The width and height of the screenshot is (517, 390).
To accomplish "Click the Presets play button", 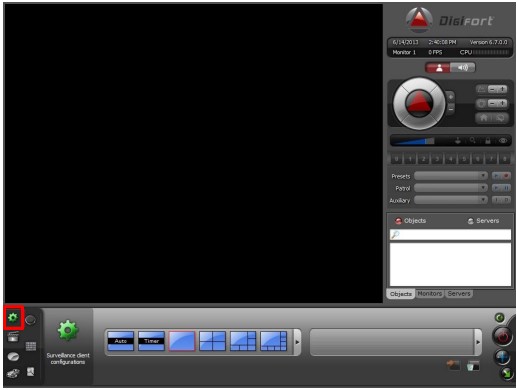I will click(496, 176).
